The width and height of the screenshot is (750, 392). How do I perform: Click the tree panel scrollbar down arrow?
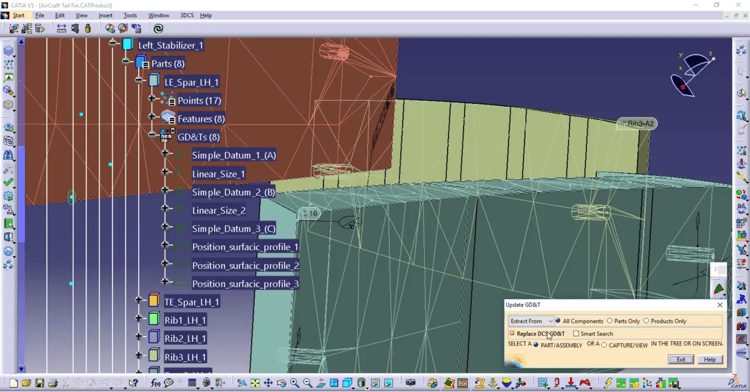[x=21, y=369]
